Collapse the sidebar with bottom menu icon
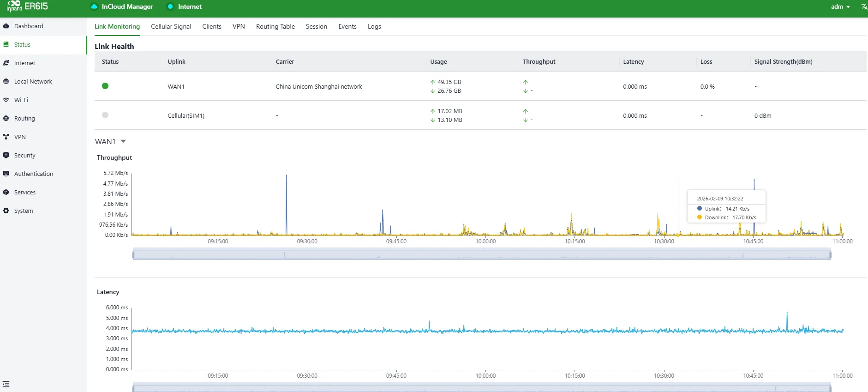This screenshot has height=392, width=868. click(6, 384)
